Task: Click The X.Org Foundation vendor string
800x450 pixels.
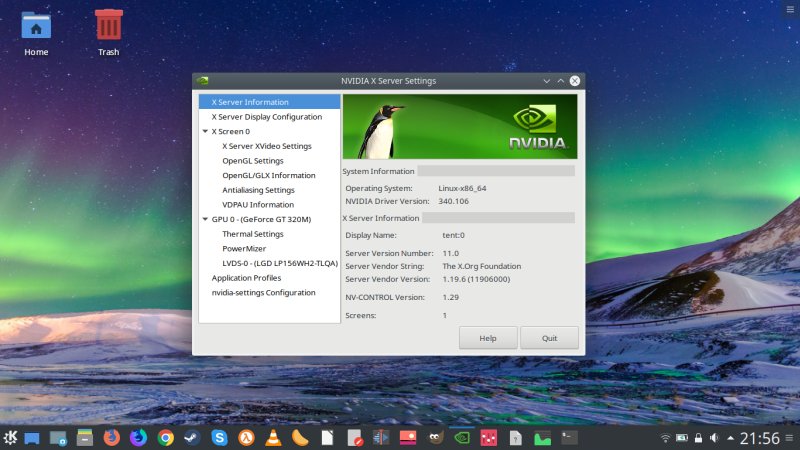Action: (482, 266)
